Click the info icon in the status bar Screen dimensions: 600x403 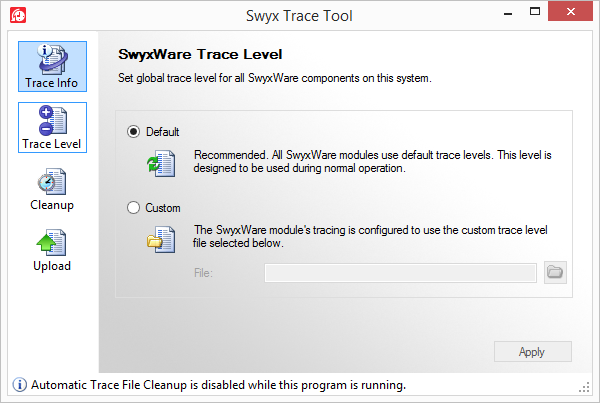point(18,384)
